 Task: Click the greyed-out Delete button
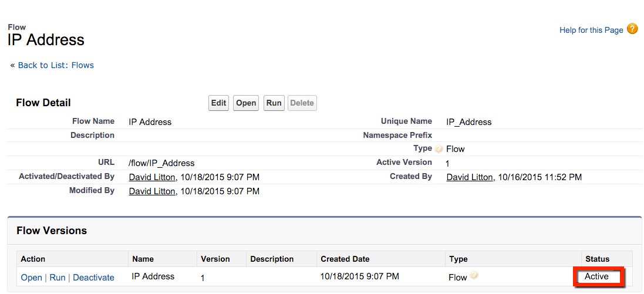pyautogui.click(x=302, y=103)
